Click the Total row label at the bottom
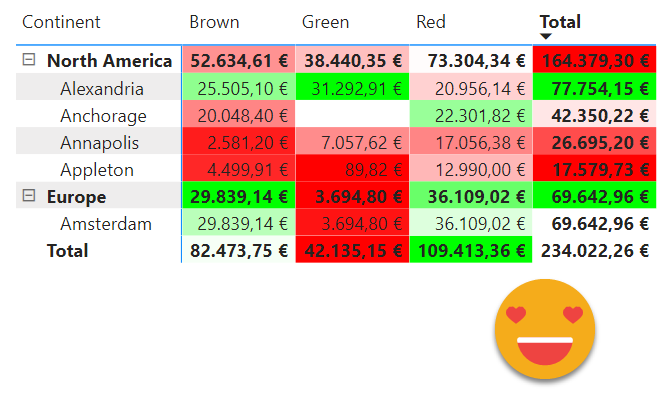 point(67,250)
